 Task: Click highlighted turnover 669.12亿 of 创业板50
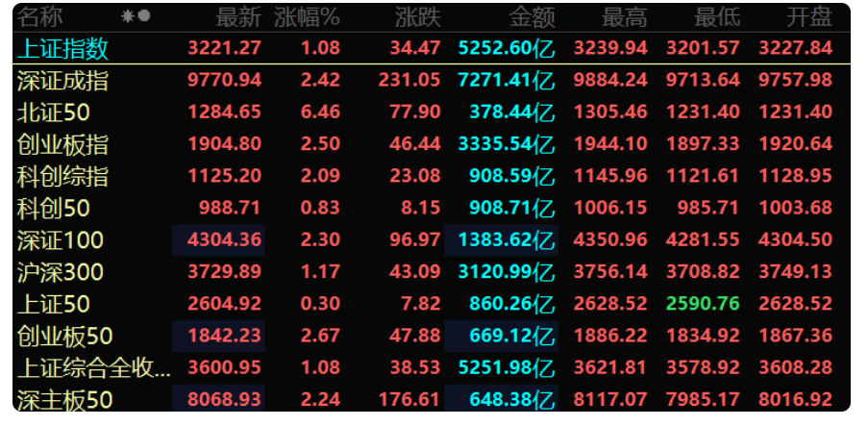tap(512, 336)
